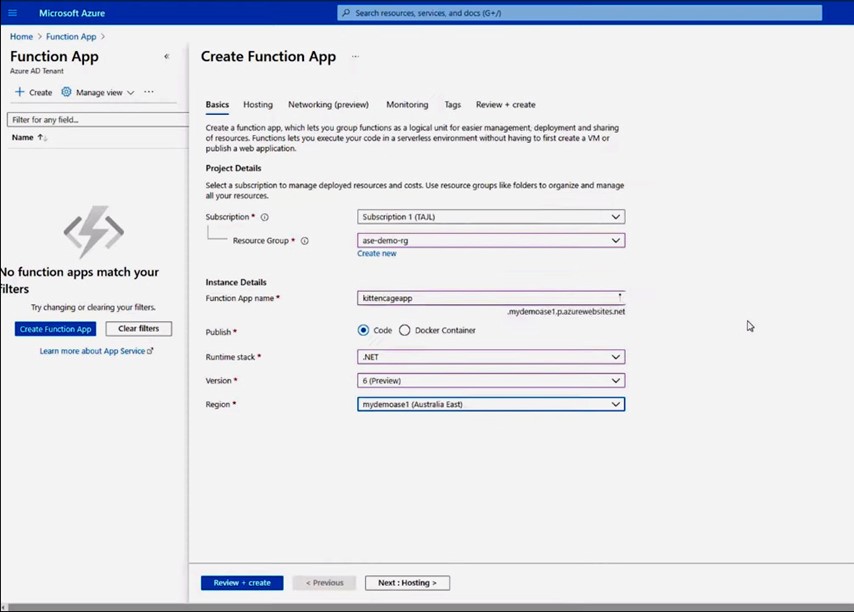Open the Create new resource group link

coord(377,254)
